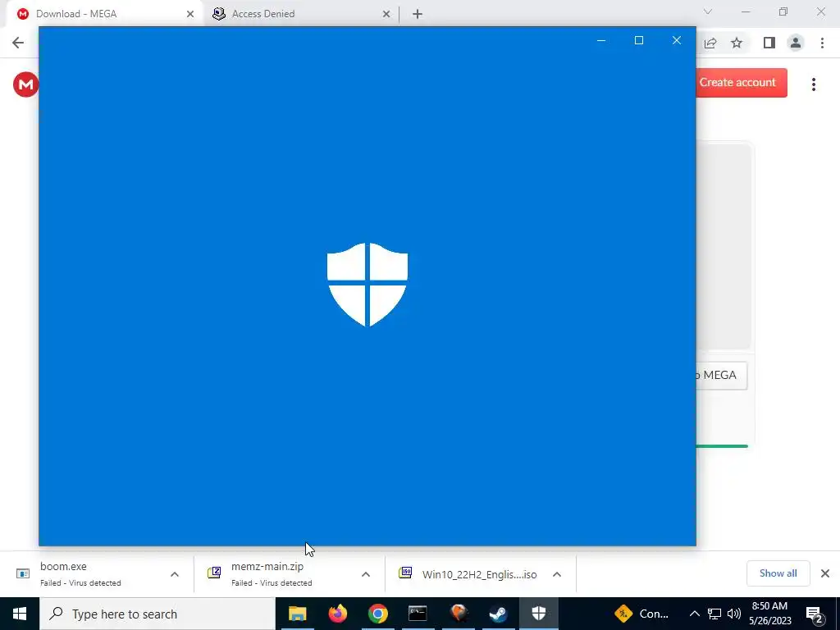The image size is (840, 630).
Task: Open Command Prompt from taskbar
Action: click(x=418, y=614)
